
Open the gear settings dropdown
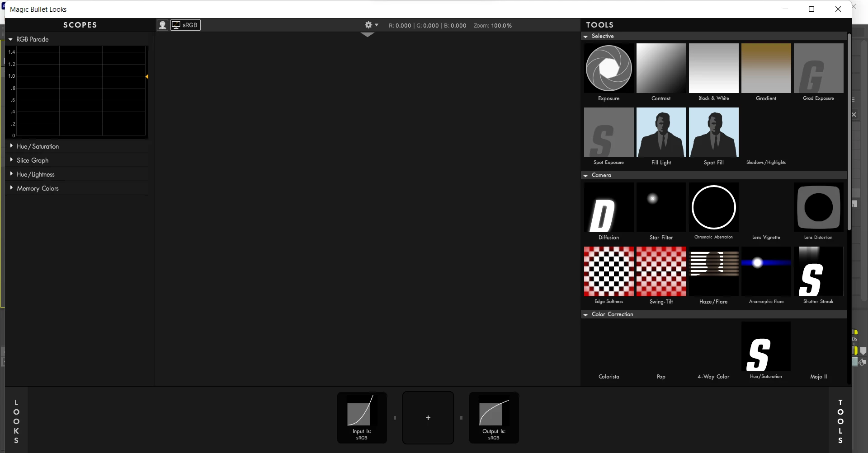(x=371, y=25)
